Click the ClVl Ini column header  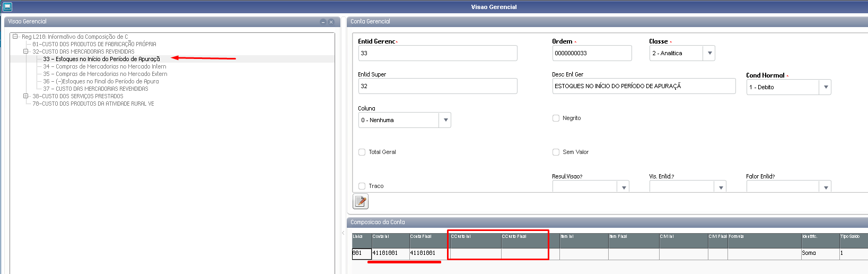pyautogui.click(x=684, y=241)
